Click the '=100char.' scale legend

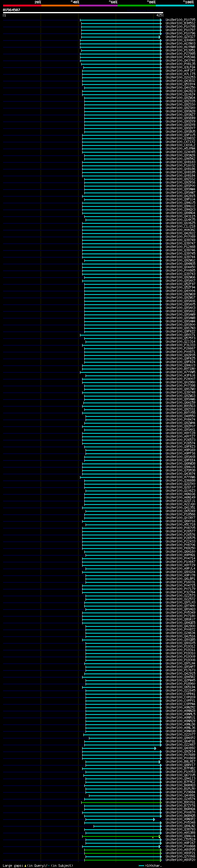tap(150, 865)
